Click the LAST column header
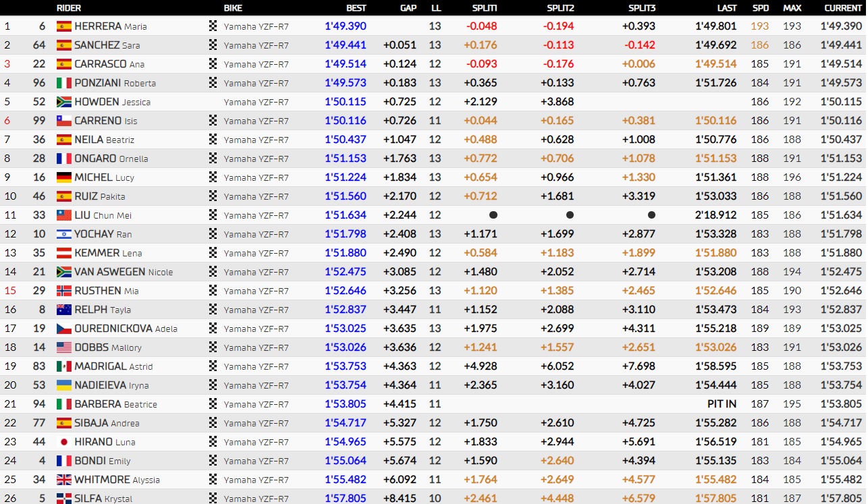Image resolution: width=868 pixels, height=504 pixels. [x=727, y=8]
